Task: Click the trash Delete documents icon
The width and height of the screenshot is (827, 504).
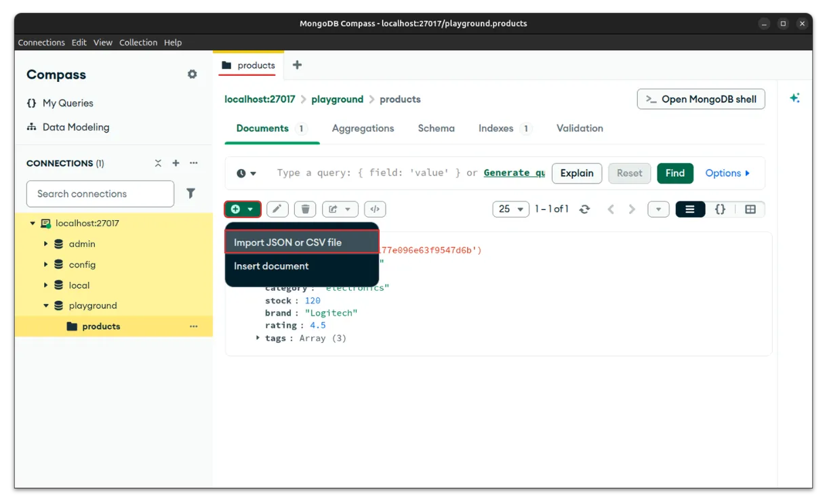Action: coord(305,209)
